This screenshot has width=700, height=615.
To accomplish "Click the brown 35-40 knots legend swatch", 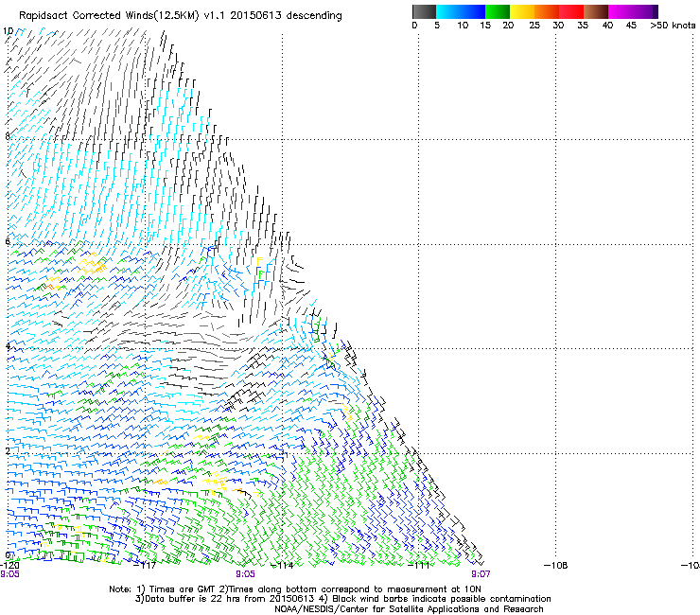I will tap(596, 11).
